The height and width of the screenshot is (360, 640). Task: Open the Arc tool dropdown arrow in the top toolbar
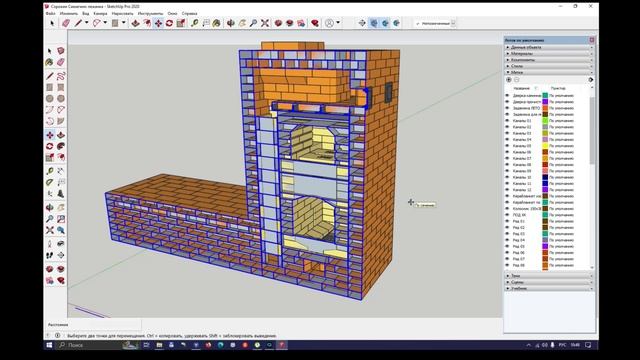click(105, 23)
